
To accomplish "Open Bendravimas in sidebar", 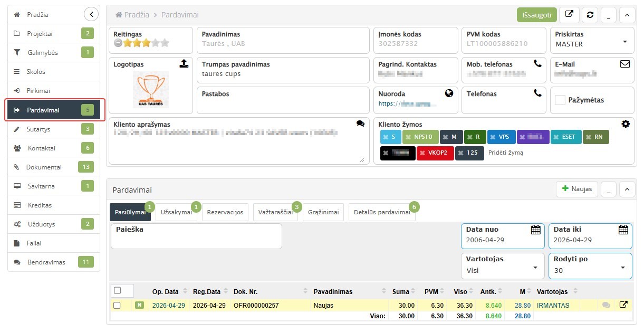I will tap(54, 262).
